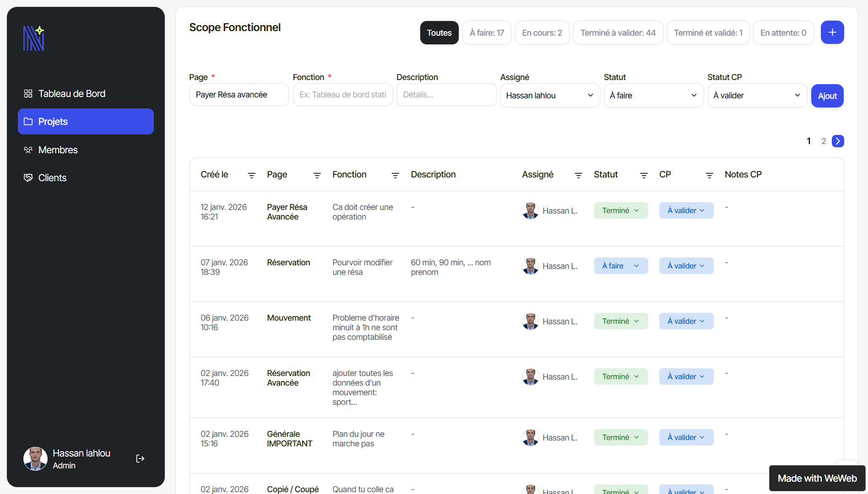
Task: Click the Membres sidebar icon
Action: 28,150
